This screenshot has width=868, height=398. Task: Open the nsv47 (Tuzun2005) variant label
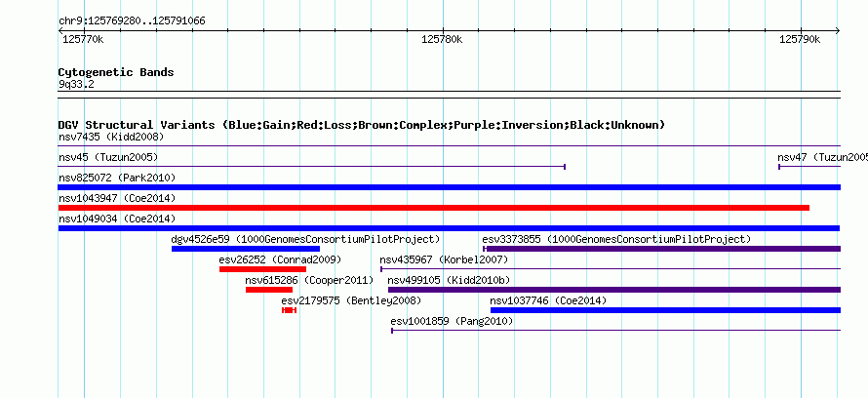[822, 157]
